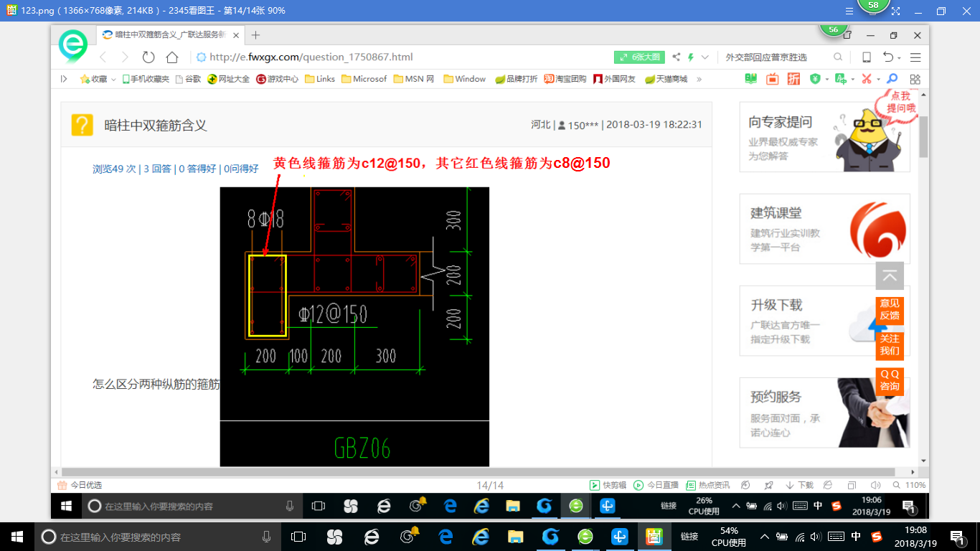Click the 意见反馈 orange side button
980x551 pixels.
point(890,310)
